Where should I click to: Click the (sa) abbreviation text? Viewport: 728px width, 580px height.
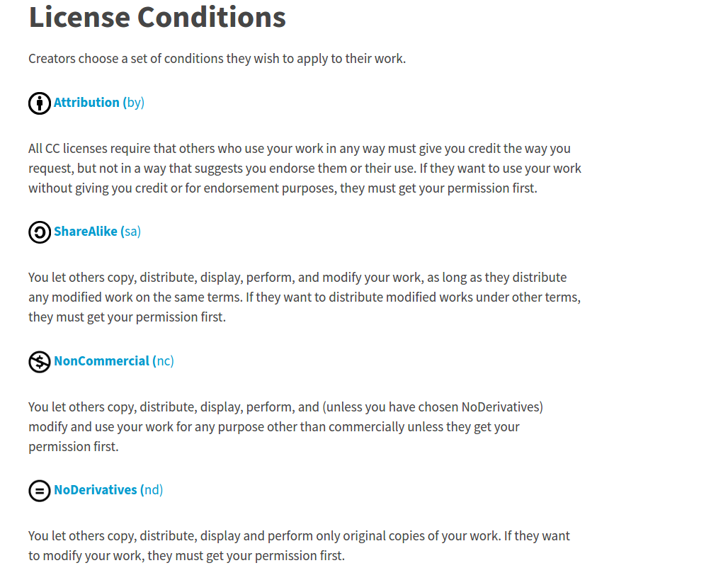pyautogui.click(x=132, y=232)
